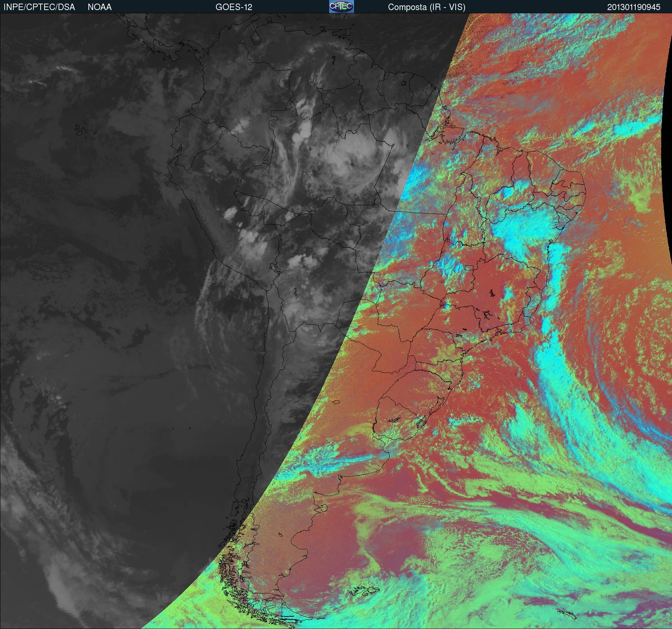Click the Composta (IR - VIS) title

(x=427, y=7)
